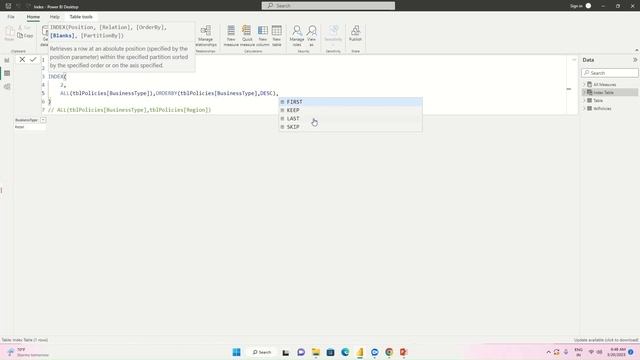Switch to Data view in left sidebar
Viewport: 640px width, 360px height.
tap(7, 73)
